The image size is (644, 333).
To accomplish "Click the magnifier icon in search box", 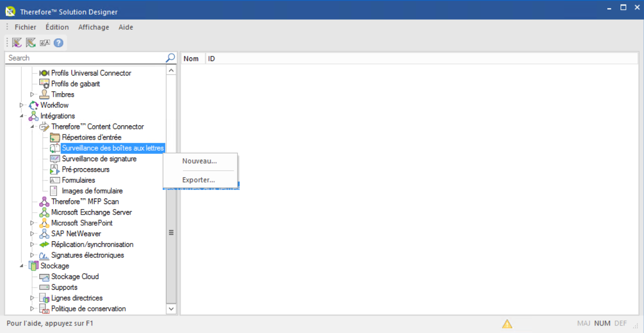I will point(170,58).
